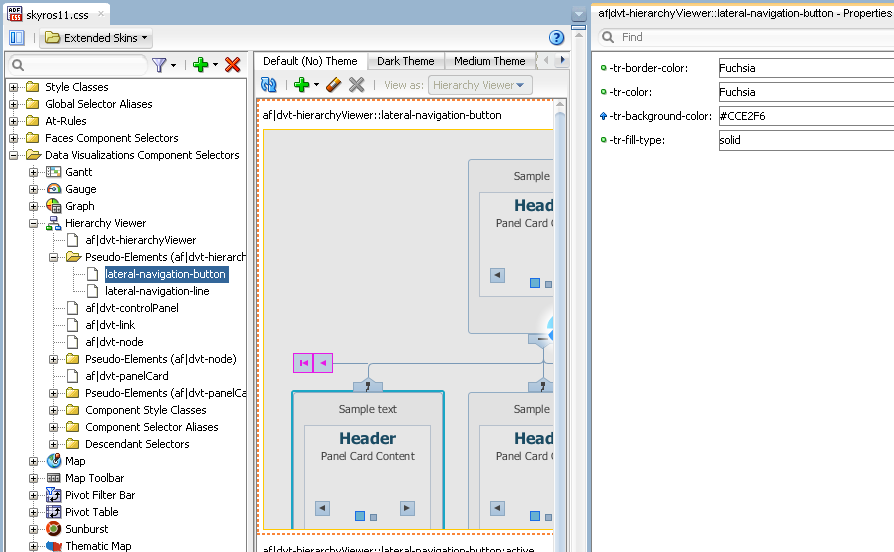
Task: Switch to the Dark Theme tab
Action: 405,61
